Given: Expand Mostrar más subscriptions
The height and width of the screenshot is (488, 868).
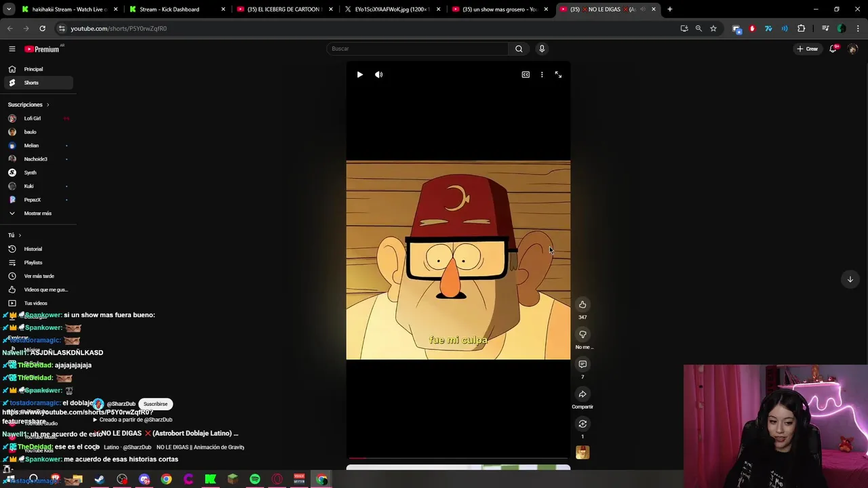Looking at the screenshot, I should click(38, 213).
